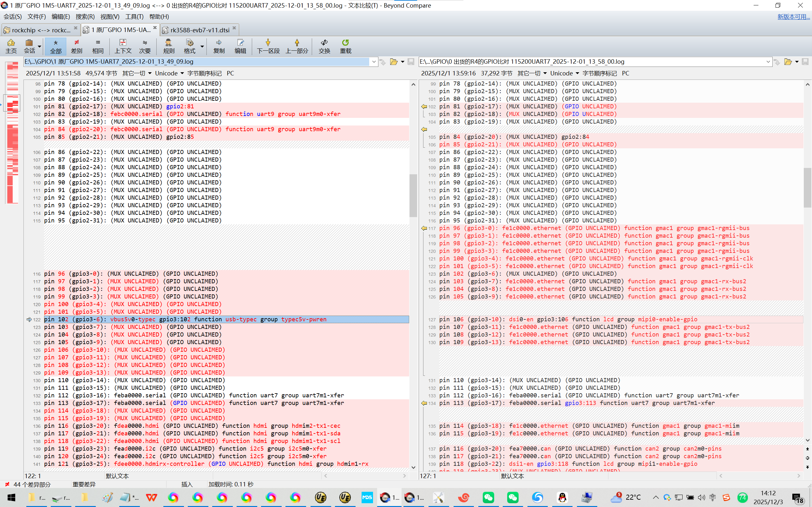Screen dimensions: 812x507
Task: Toggle Show All (全部) filter
Action: pos(56,46)
